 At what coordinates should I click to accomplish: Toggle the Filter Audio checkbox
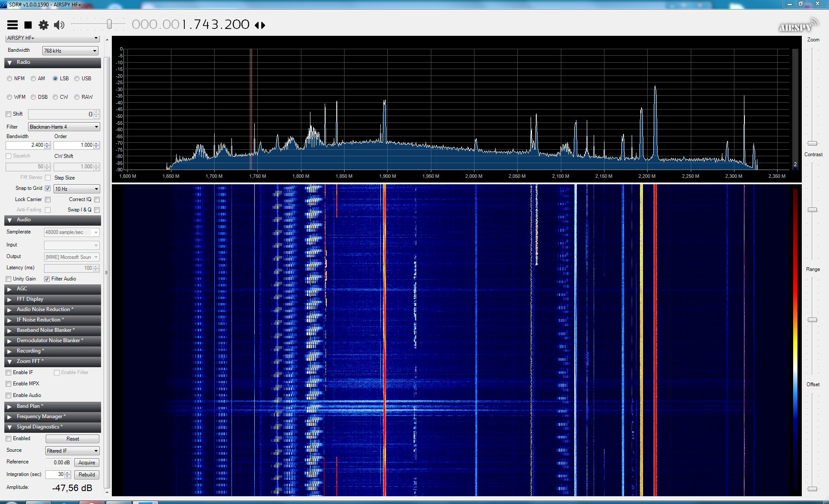pos(47,279)
